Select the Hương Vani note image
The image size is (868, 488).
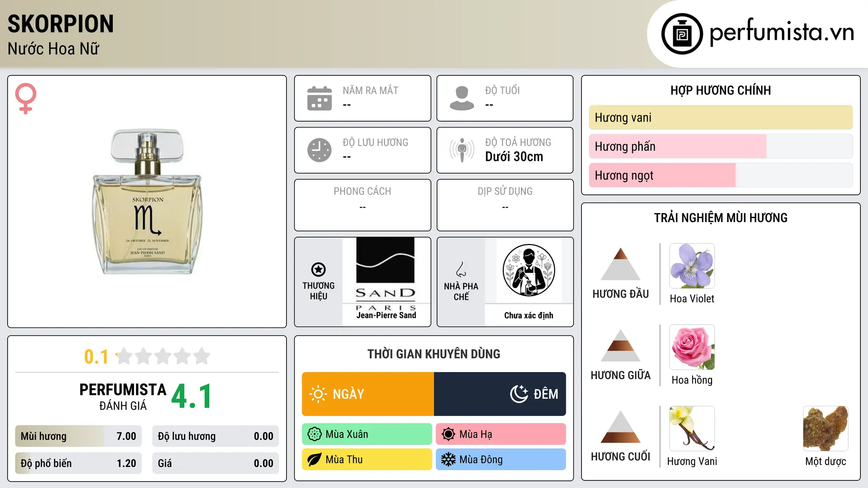pyautogui.click(x=692, y=429)
